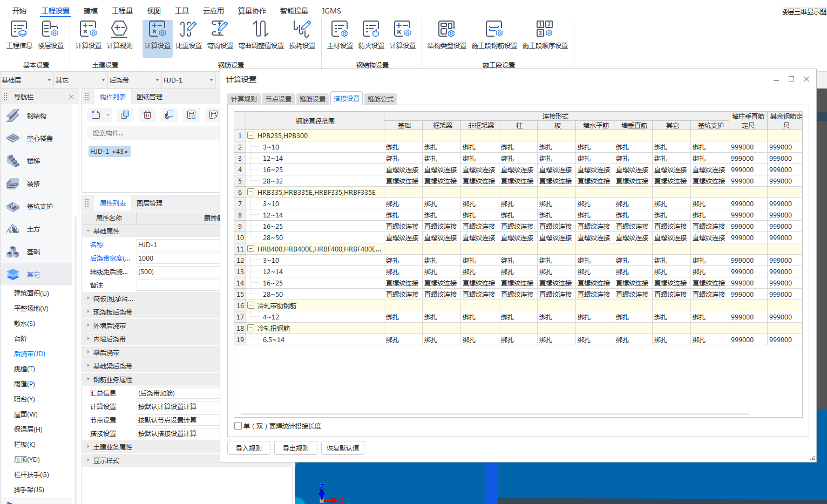
Task: Switch to the 箍筋设置 tab
Action: coord(312,99)
